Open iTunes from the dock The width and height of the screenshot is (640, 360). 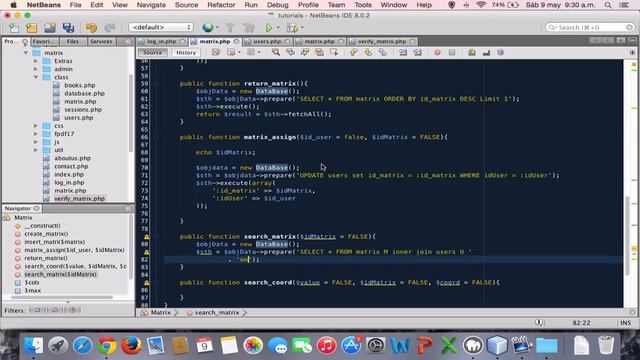327,346
